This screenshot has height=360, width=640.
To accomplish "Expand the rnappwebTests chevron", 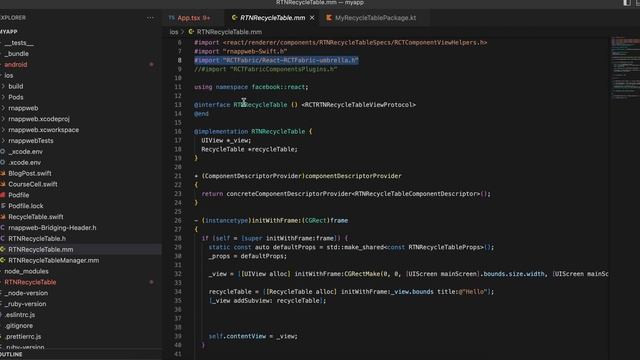I will coord(3,141).
